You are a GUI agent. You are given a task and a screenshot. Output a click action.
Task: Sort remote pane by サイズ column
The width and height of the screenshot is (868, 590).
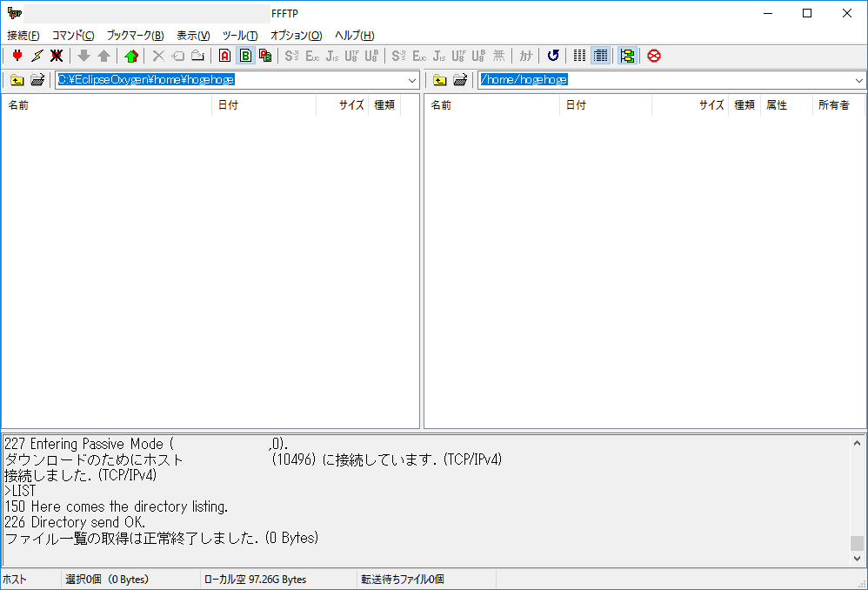tap(691, 105)
